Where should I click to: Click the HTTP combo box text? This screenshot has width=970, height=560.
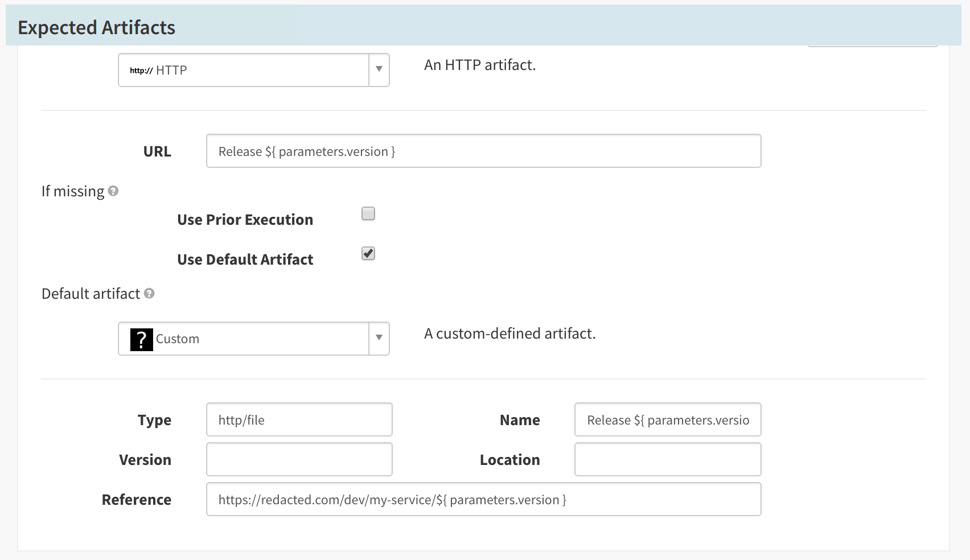(x=171, y=70)
